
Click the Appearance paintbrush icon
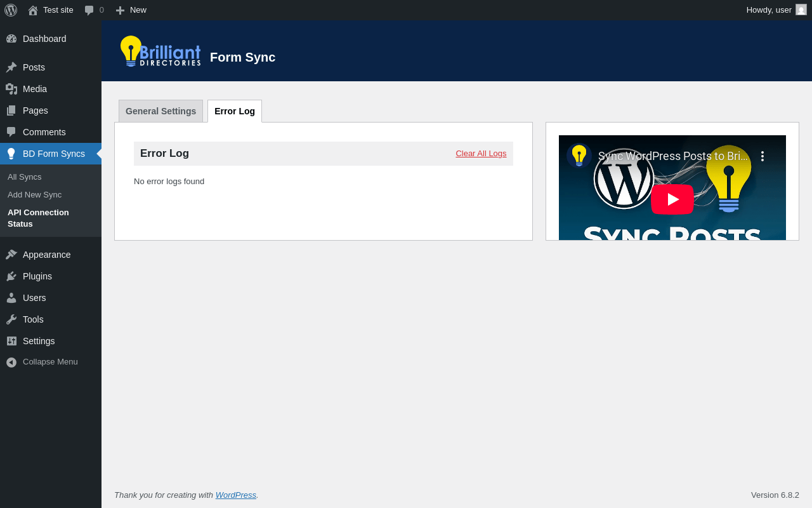[11, 255]
